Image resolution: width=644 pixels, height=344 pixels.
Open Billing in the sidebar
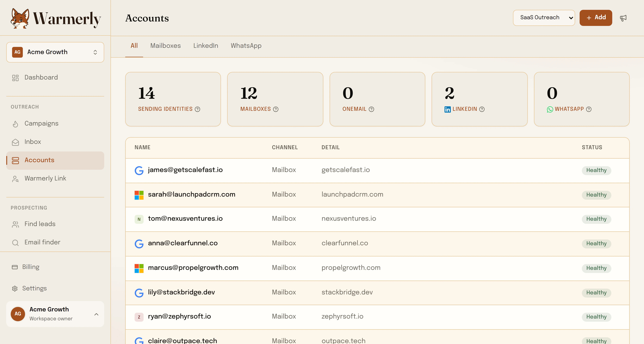tap(55, 267)
